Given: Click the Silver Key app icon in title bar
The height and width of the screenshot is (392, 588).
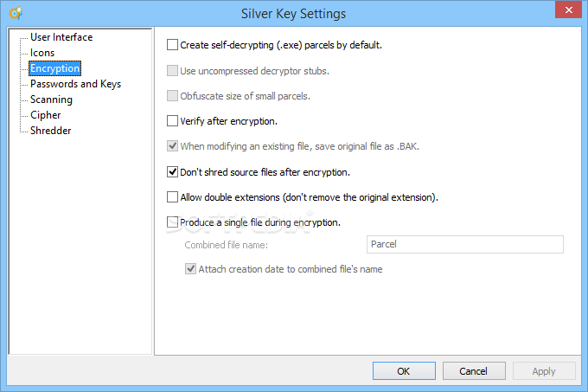Looking at the screenshot, I should pyautogui.click(x=16, y=13).
